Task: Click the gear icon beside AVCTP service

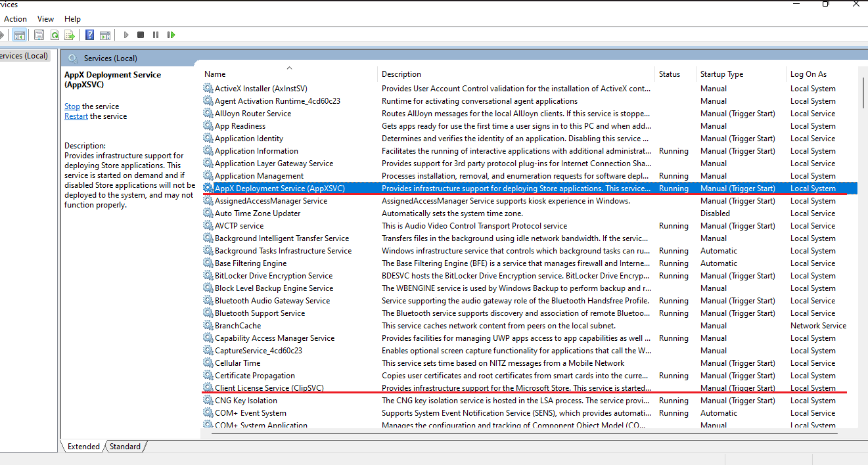Action: tap(208, 226)
